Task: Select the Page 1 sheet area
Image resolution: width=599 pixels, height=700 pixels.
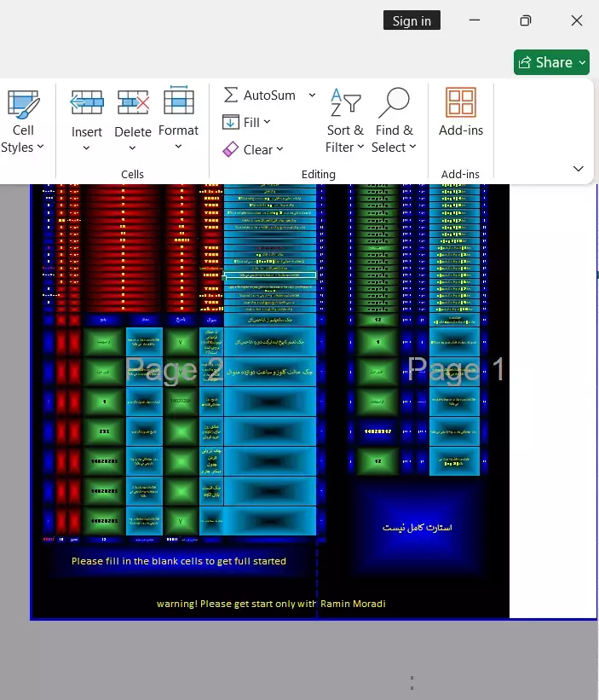Action: pos(456,369)
